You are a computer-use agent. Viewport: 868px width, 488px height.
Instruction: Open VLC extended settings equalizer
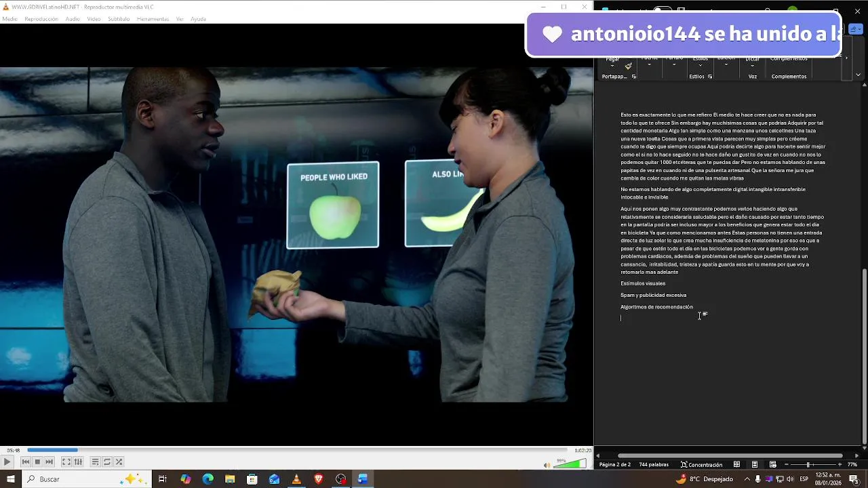tap(78, 462)
